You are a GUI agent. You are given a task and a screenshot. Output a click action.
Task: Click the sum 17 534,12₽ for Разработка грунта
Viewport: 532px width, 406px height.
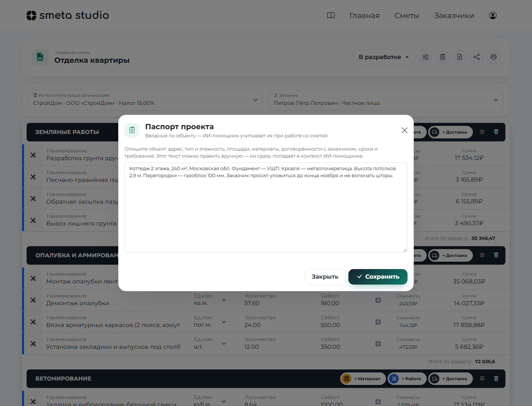pos(469,158)
